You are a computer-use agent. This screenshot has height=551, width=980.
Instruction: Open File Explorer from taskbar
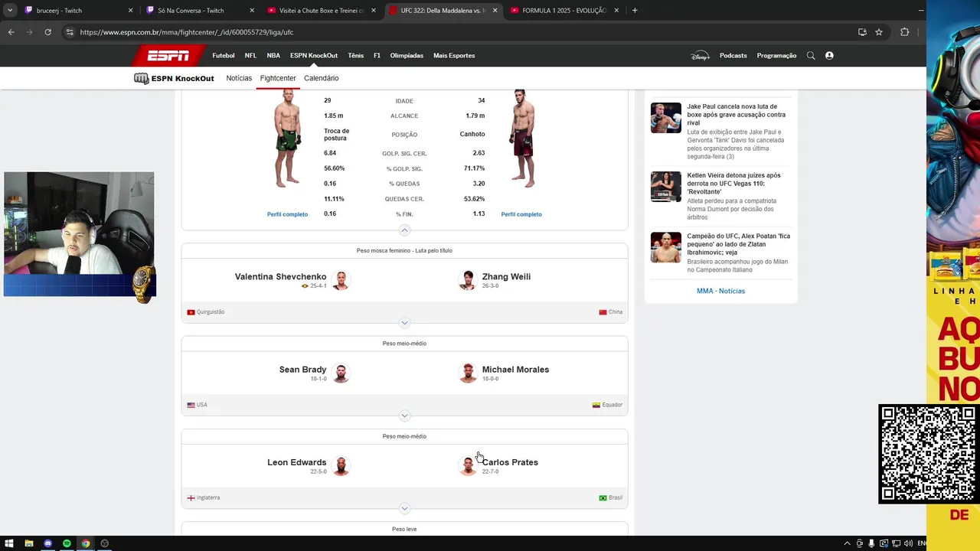(x=29, y=543)
